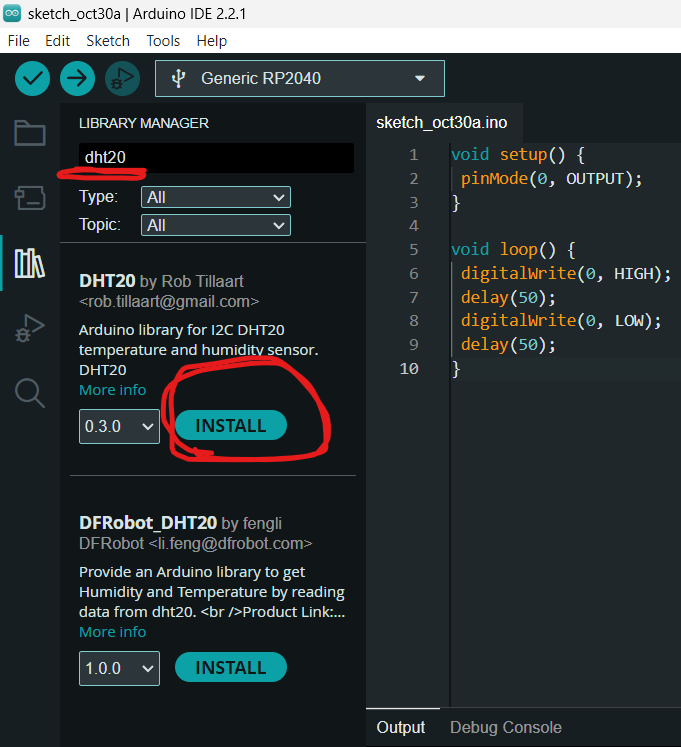Switch to the Output tab
681x747 pixels.
click(401, 727)
